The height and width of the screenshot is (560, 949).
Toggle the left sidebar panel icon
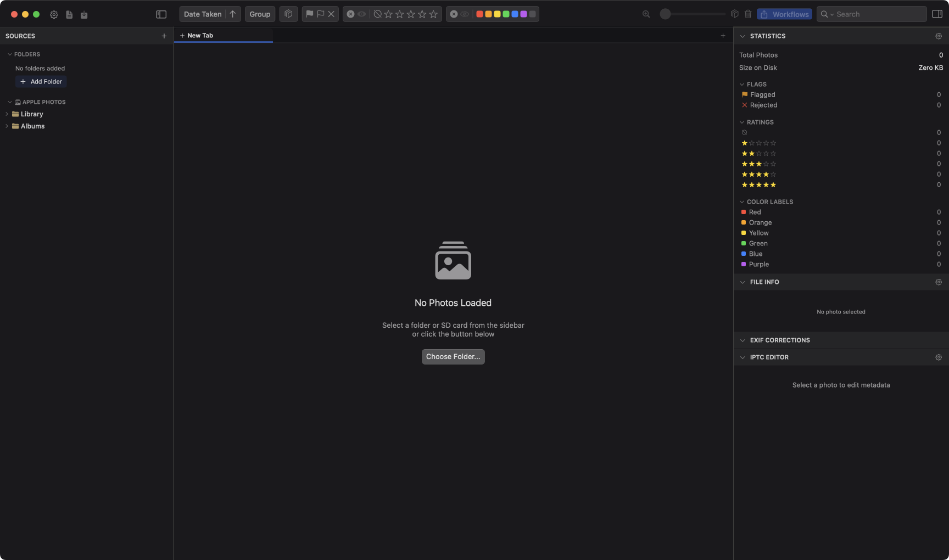[161, 14]
